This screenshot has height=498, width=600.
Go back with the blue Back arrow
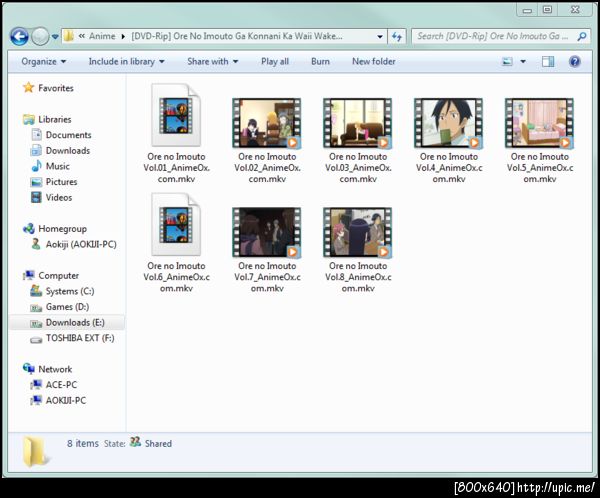(19, 37)
